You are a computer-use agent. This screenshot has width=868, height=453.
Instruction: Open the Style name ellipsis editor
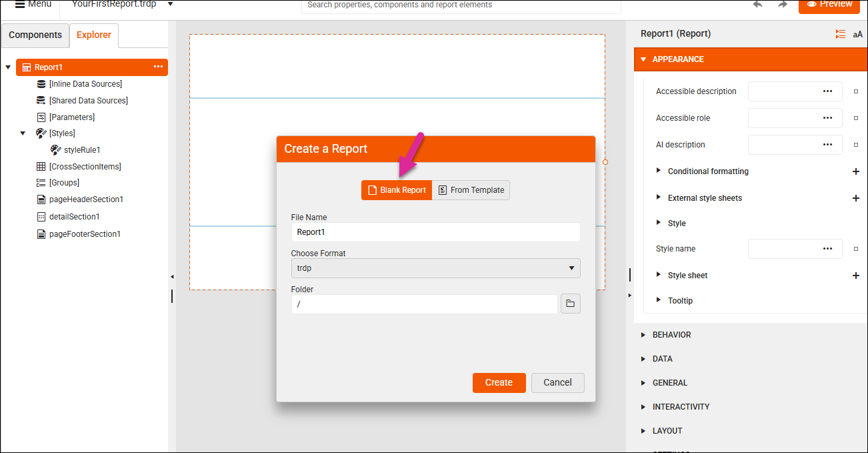coord(827,248)
